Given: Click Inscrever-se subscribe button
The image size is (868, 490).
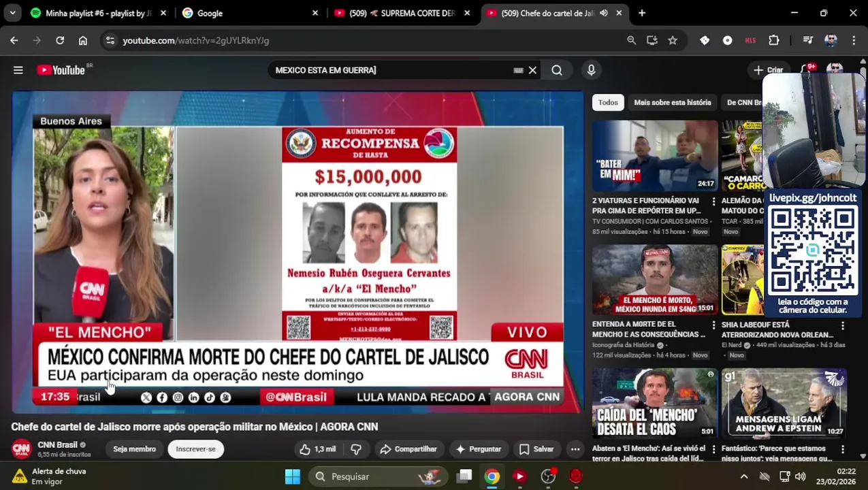Looking at the screenshot, I should (195, 449).
